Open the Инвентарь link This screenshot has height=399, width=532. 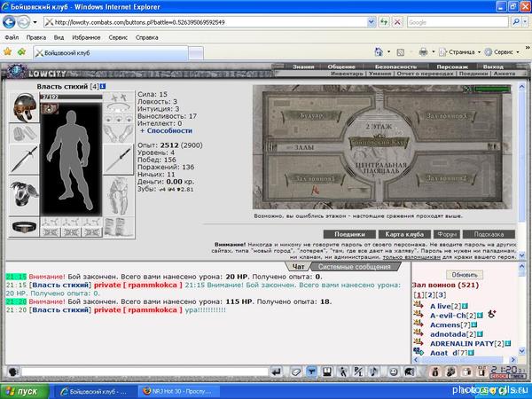click(x=347, y=74)
